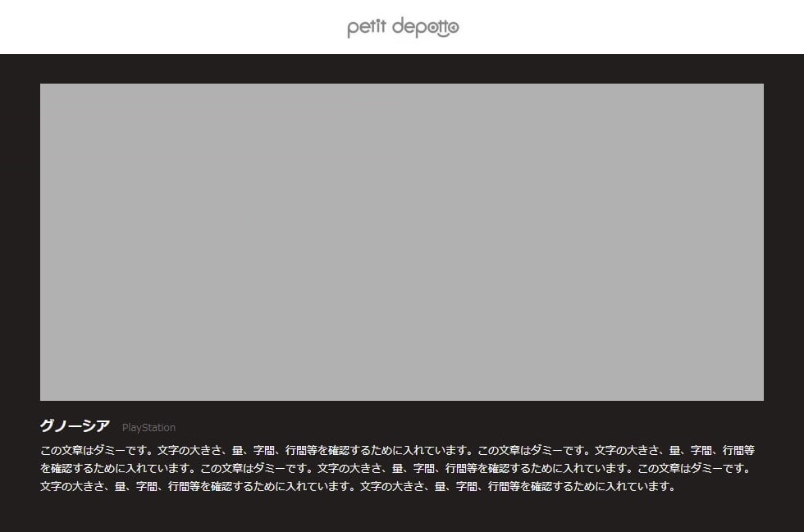Click the white header area left of the logo
The image size is (804, 532).
click(164, 27)
